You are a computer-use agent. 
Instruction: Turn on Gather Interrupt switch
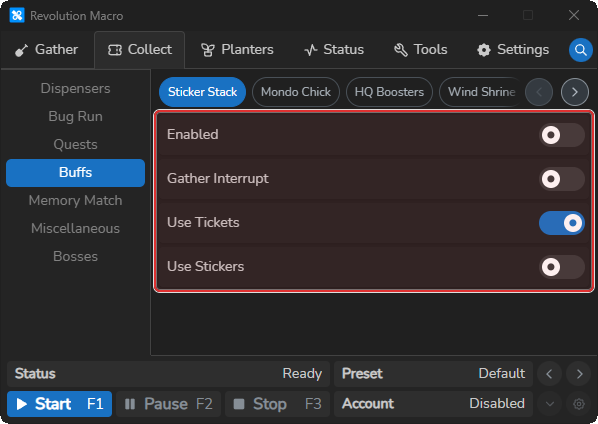(x=561, y=179)
